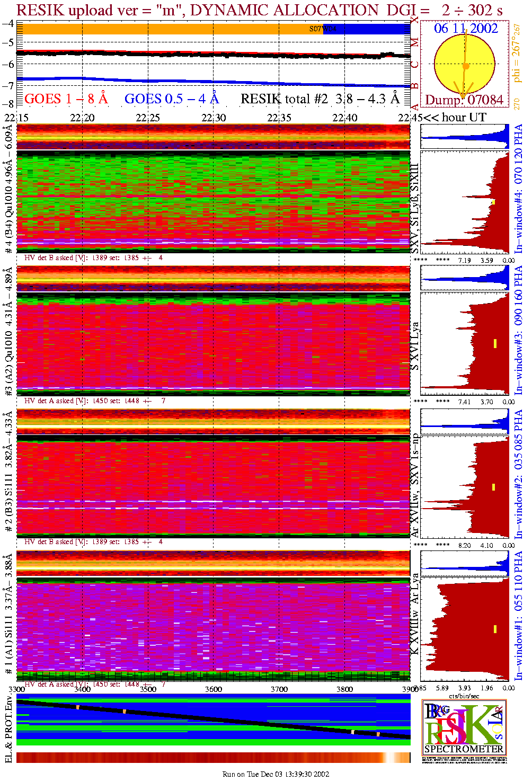
Task: Click the yellow marker in window #1 histogram
Action: pyautogui.click(x=495, y=629)
